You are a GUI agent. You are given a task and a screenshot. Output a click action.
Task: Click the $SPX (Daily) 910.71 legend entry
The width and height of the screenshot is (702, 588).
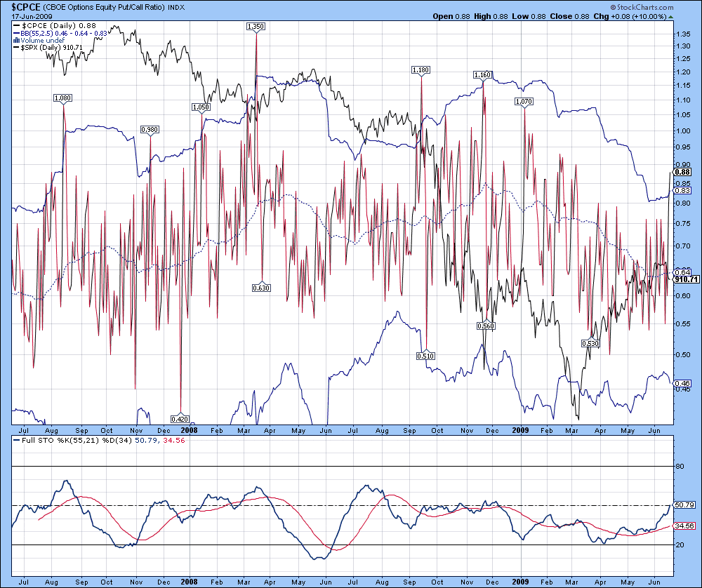click(x=48, y=48)
